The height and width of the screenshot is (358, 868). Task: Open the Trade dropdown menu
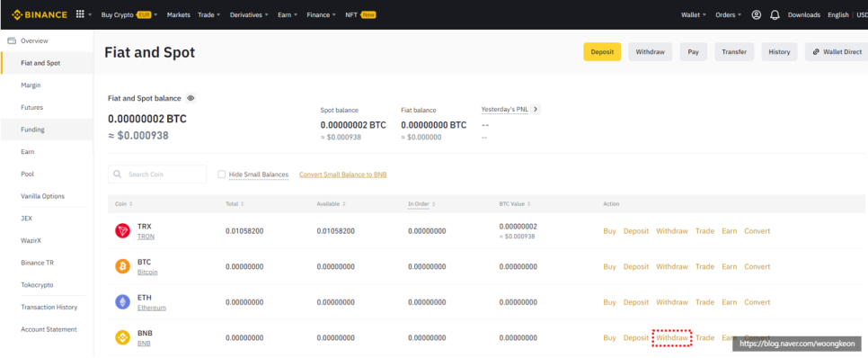click(208, 15)
